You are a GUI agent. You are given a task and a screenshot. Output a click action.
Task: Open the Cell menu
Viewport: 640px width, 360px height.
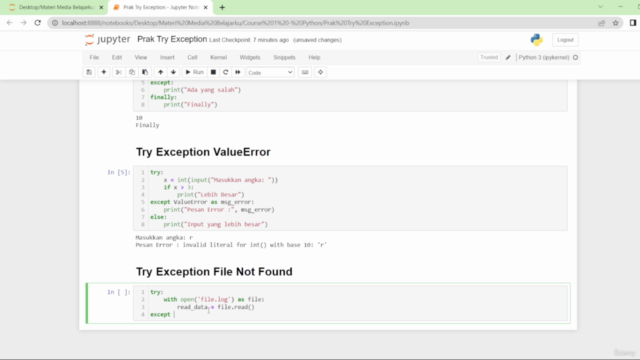192,58
